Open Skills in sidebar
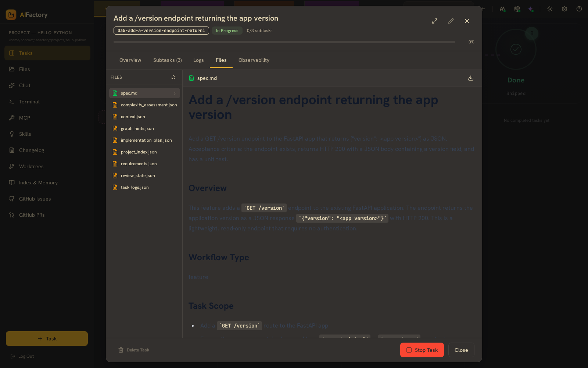The height and width of the screenshot is (368, 588). (47, 134)
